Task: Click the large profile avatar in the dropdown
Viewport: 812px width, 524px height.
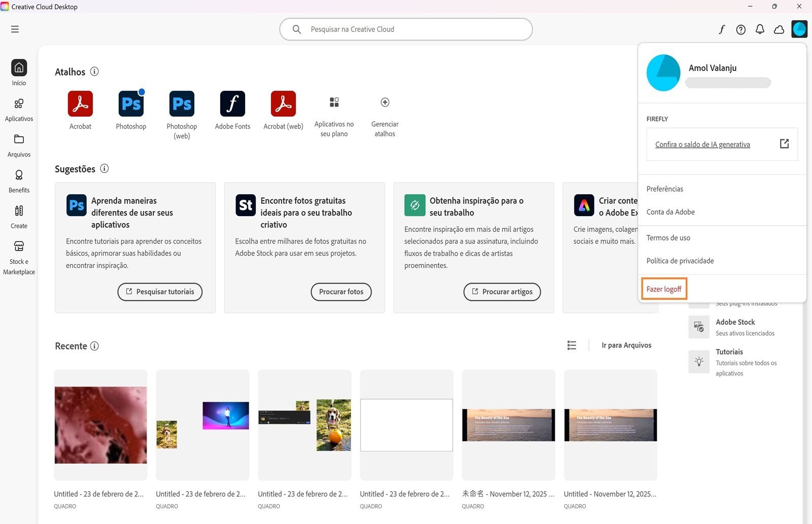Action: pyautogui.click(x=663, y=73)
